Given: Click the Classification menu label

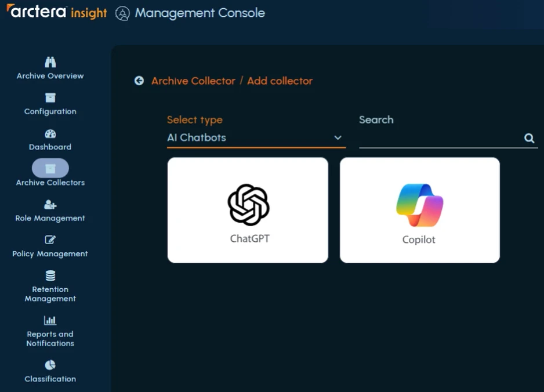Looking at the screenshot, I should (x=50, y=379).
